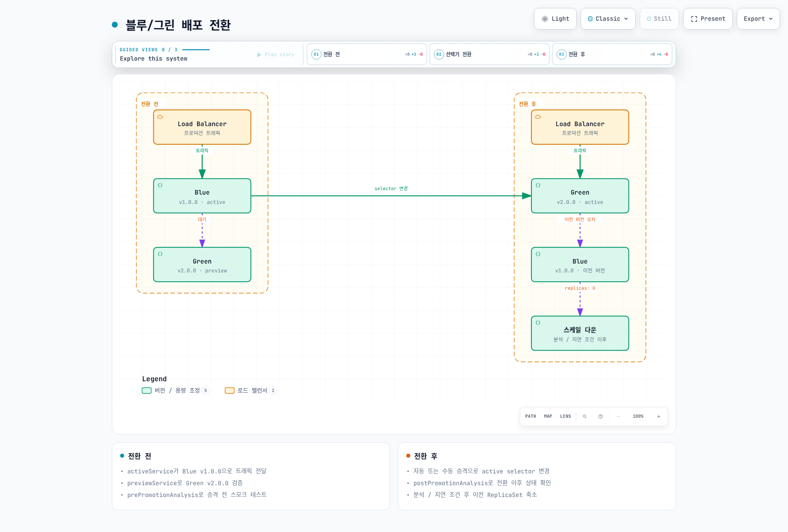This screenshot has width=788, height=532.
Task: Select the right Load Balancer node
Action: point(580,127)
